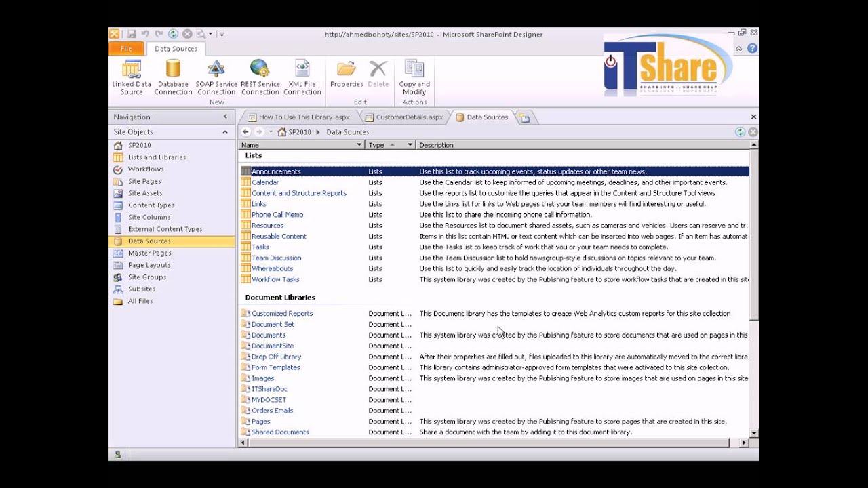This screenshot has height=488, width=868.
Task: Click SP2010 in the breadcrumb path
Action: 299,132
